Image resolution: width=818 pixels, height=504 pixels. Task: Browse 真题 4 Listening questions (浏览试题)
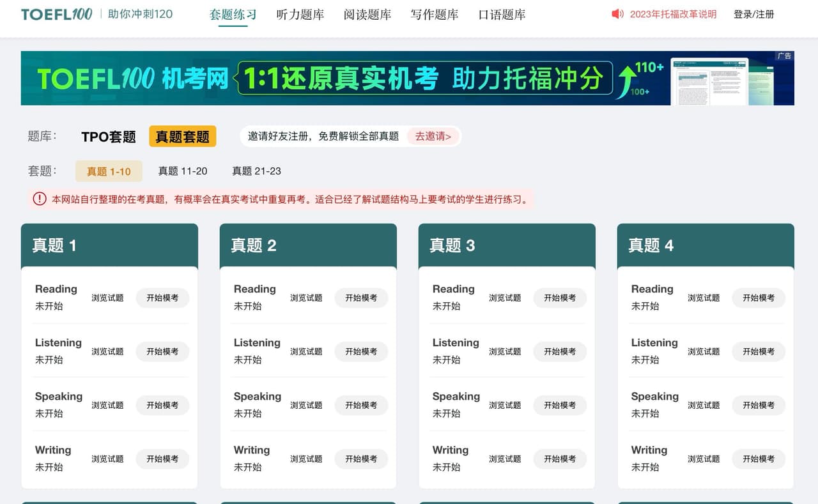(704, 351)
